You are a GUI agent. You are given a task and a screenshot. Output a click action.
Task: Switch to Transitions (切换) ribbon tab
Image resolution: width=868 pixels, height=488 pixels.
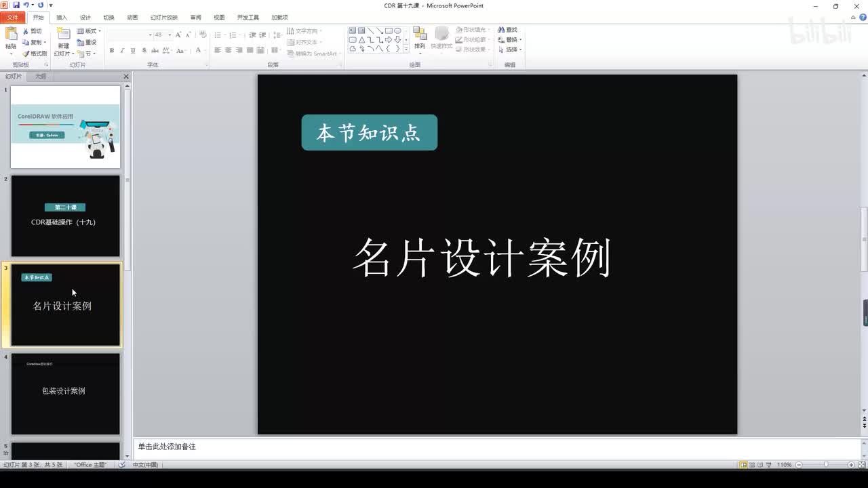coord(108,17)
